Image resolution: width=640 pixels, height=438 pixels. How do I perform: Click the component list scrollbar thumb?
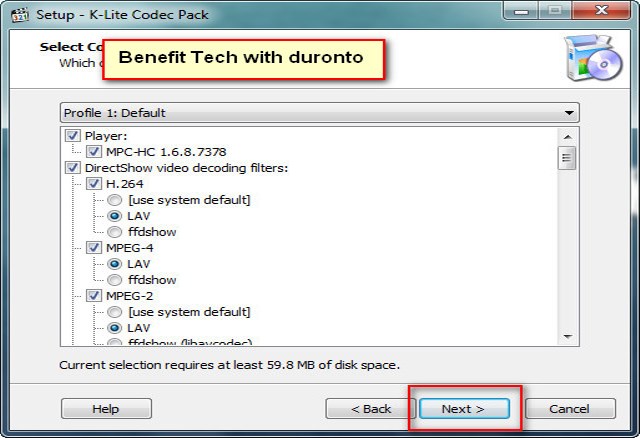tap(567, 158)
